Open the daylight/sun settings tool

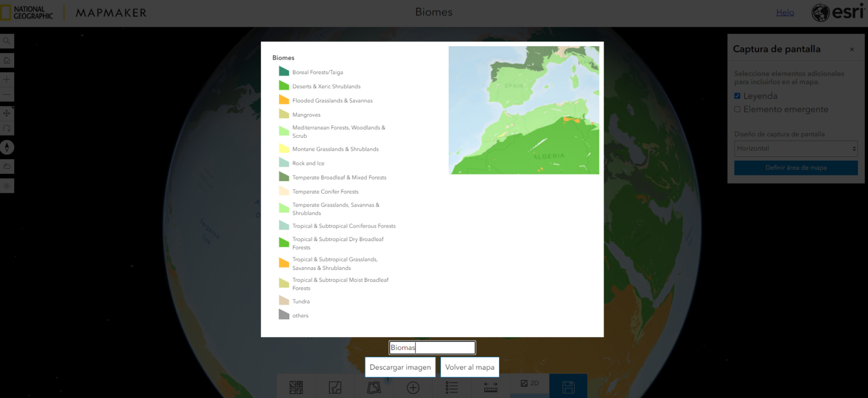click(7, 185)
